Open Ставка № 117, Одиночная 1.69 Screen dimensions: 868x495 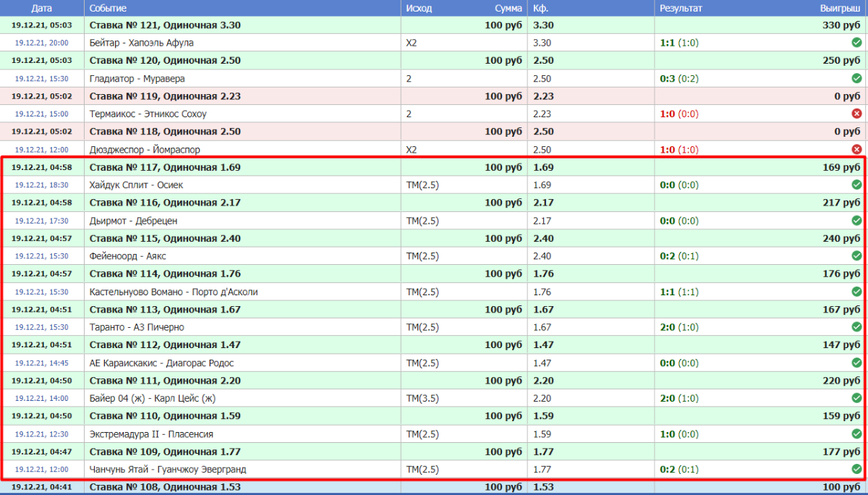(164, 167)
